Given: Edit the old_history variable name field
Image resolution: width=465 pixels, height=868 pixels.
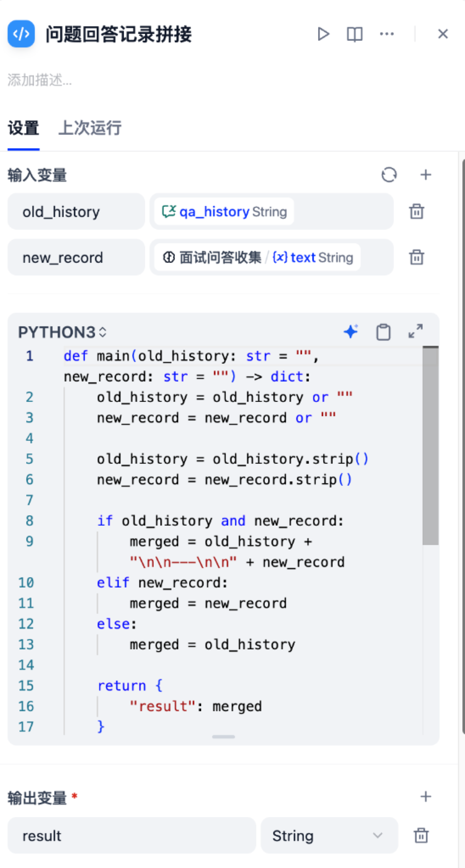Looking at the screenshot, I should click(76, 211).
